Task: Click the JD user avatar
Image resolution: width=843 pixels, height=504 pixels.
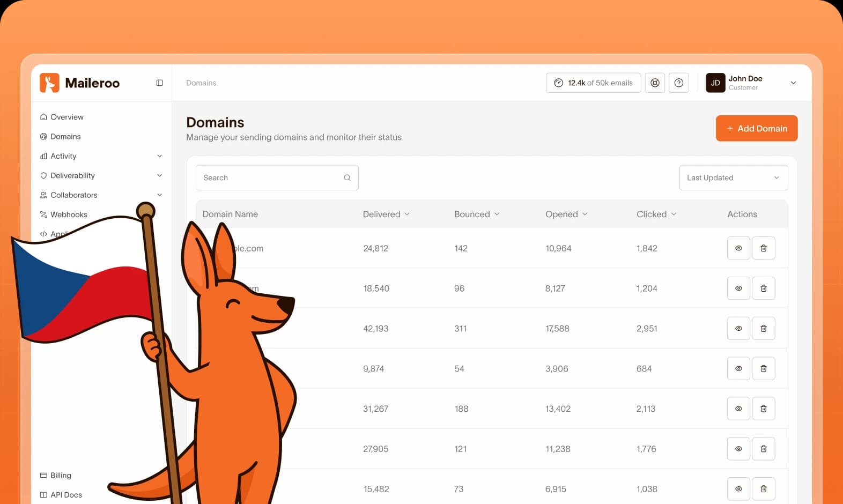Action: pyautogui.click(x=715, y=83)
